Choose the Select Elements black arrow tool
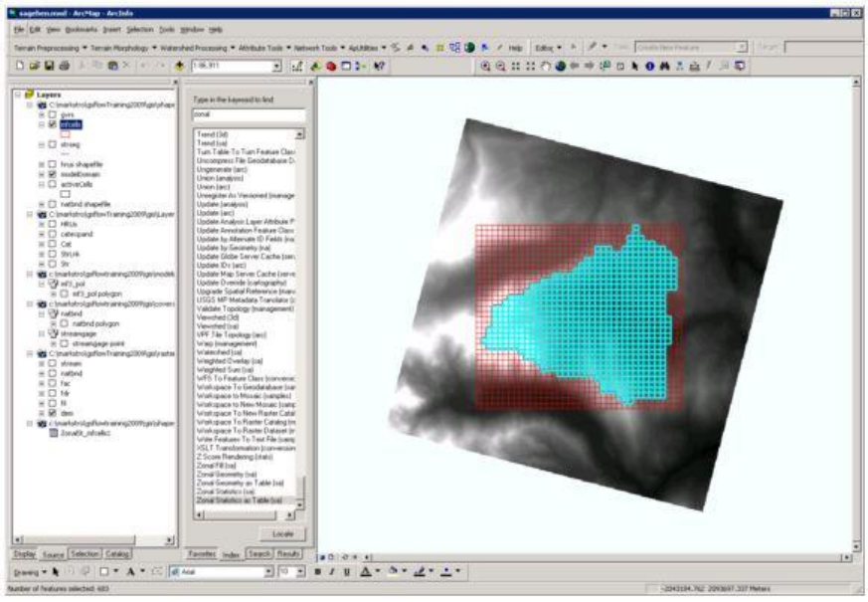Image resolution: width=868 pixels, height=602 pixels. click(635, 67)
